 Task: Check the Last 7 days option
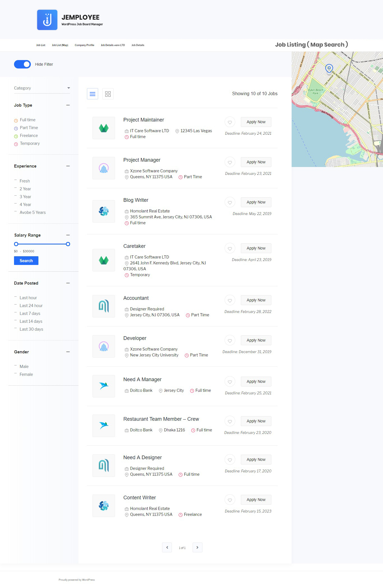pyautogui.click(x=27, y=314)
